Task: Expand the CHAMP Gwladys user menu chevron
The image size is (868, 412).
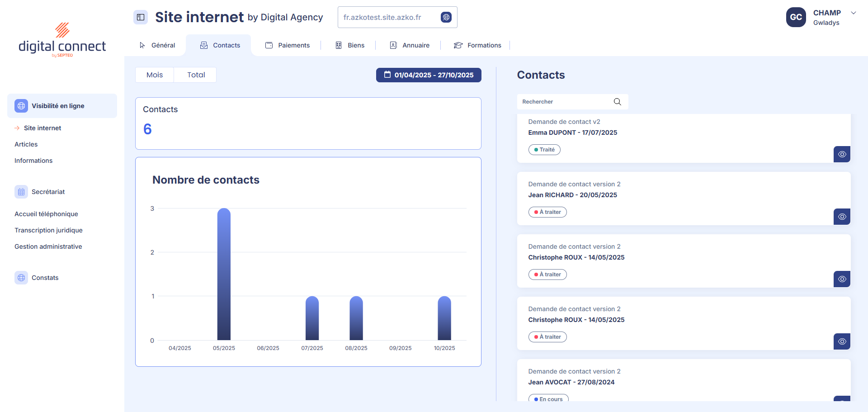Action: 853,13
